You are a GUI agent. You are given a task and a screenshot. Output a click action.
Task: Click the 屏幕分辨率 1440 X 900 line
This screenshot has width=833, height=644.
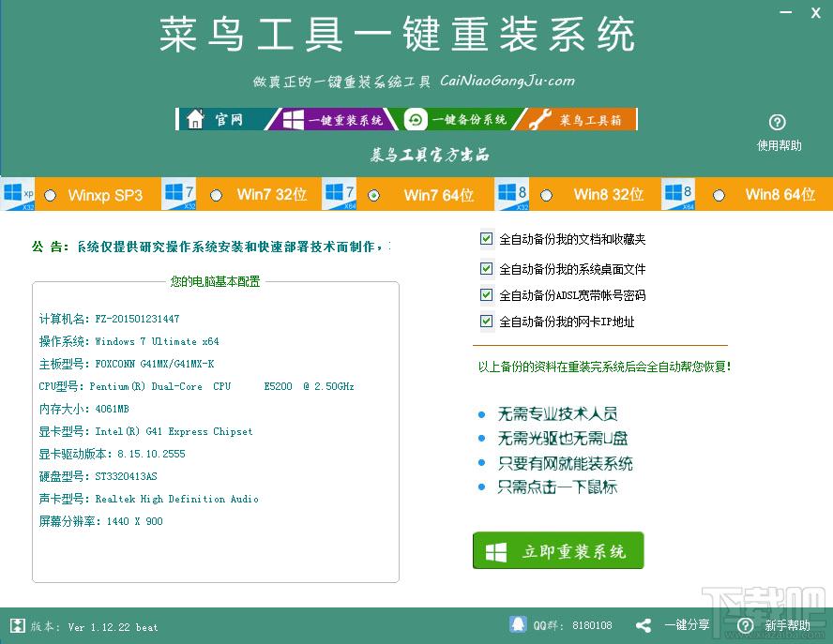coord(101,521)
